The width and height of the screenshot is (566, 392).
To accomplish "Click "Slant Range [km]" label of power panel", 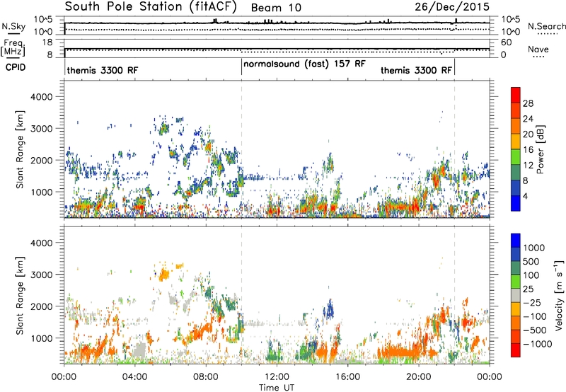I will click(x=20, y=149).
